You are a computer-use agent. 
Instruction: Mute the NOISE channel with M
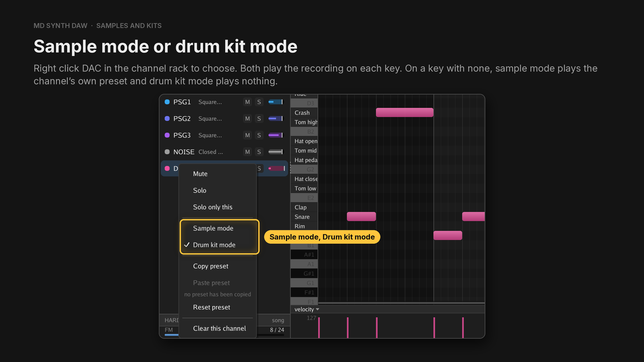pyautogui.click(x=248, y=152)
